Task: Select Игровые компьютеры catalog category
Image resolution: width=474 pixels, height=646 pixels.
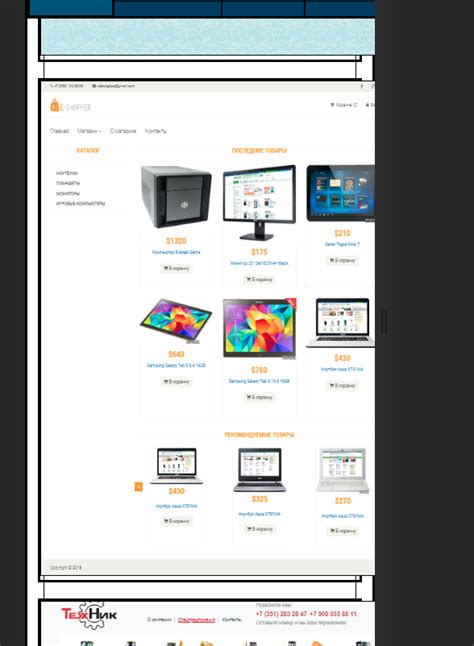Action: click(80, 204)
